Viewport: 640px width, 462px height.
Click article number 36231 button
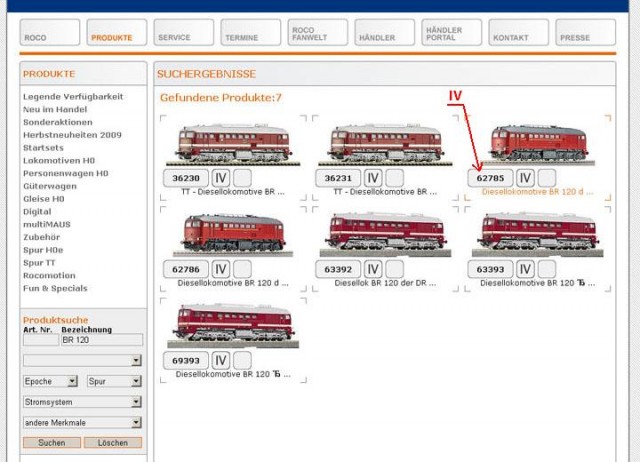(x=338, y=178)
